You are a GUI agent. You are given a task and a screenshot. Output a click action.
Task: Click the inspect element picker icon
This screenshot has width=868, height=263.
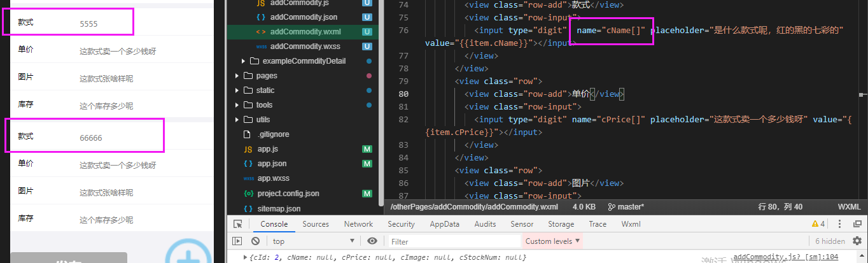coord(237,224)
